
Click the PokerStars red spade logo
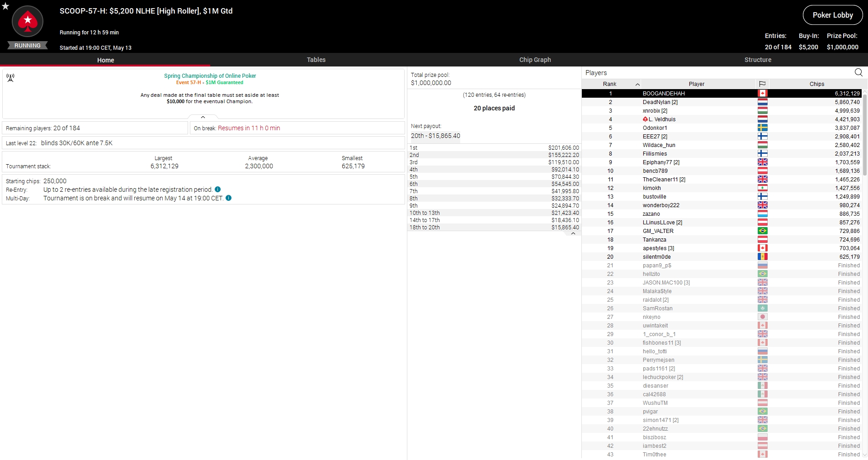point(28,21)
